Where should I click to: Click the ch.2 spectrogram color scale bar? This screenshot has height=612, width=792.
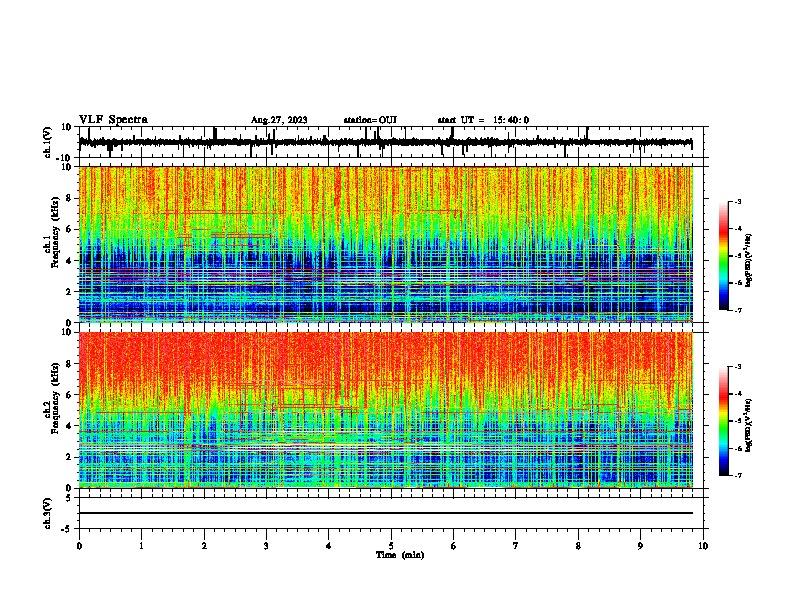[723, 421]
